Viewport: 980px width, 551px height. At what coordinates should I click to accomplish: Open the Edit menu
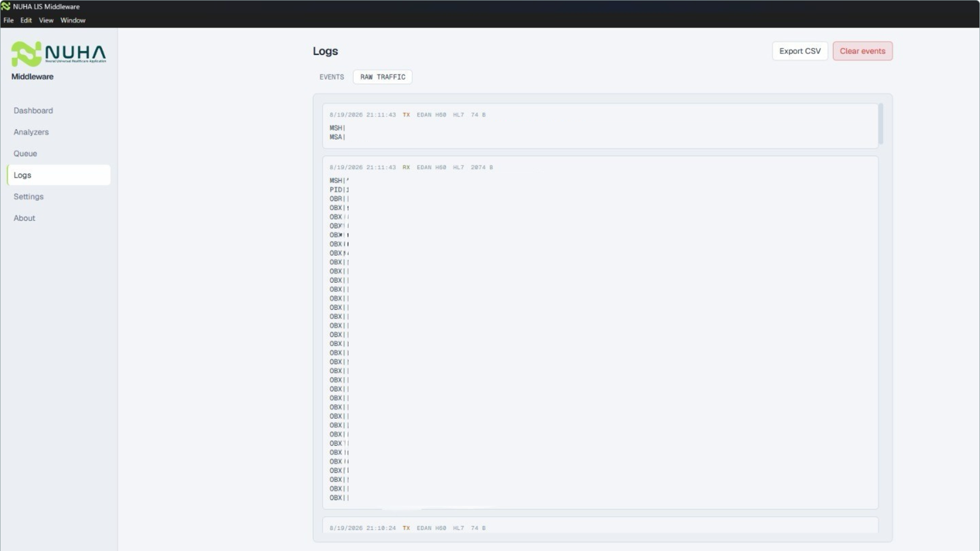click(x=26, y=20)
